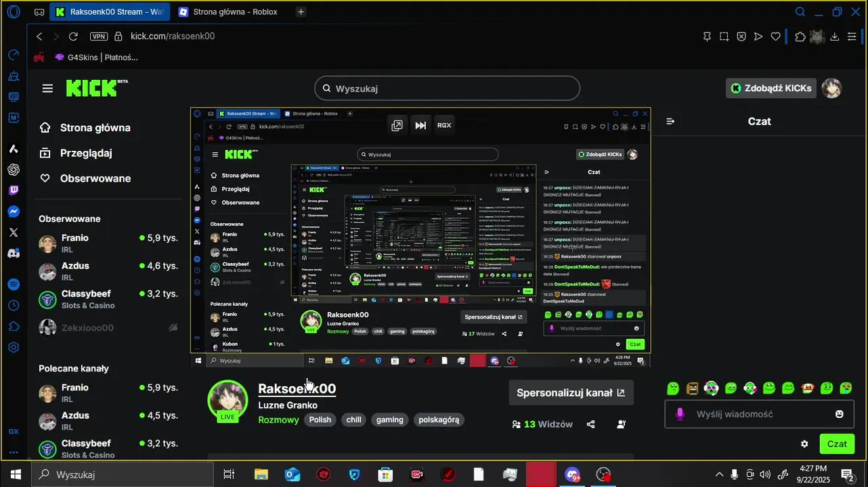
Task: Open Azdus channel in Obserwowane list
Action: [x=108, y=271]
